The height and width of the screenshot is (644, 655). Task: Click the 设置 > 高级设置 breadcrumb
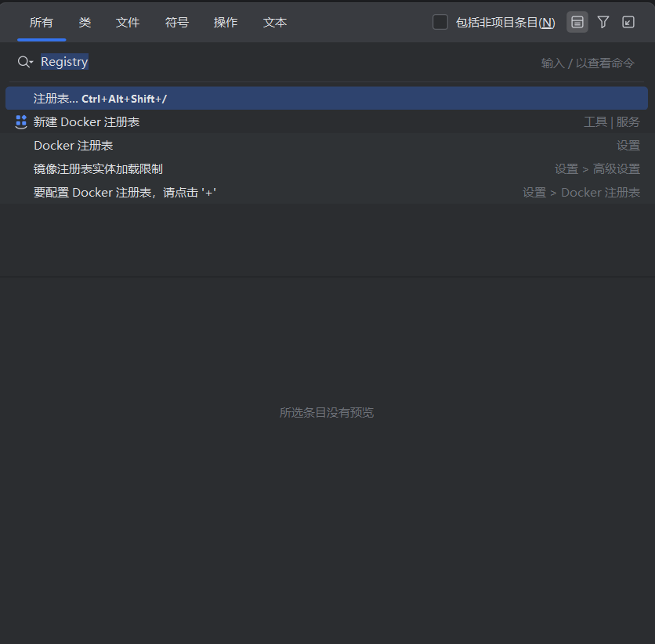click(x=596, y=168)
